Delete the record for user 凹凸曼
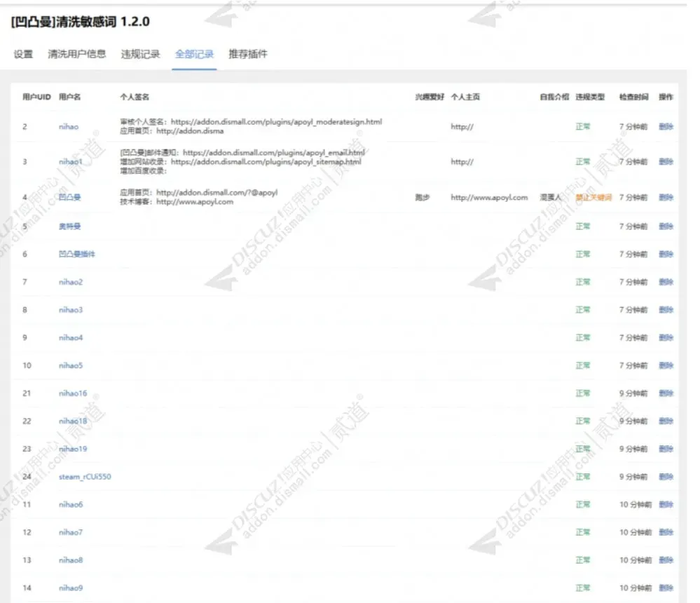 click(665, 197)
